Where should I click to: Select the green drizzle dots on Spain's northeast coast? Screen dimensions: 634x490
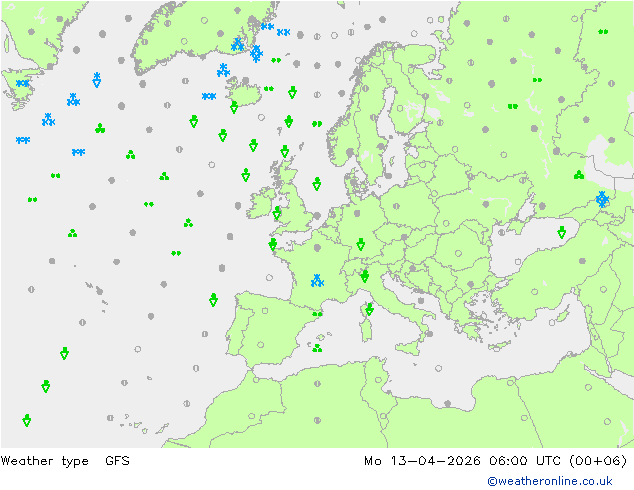tap(317, 314)
